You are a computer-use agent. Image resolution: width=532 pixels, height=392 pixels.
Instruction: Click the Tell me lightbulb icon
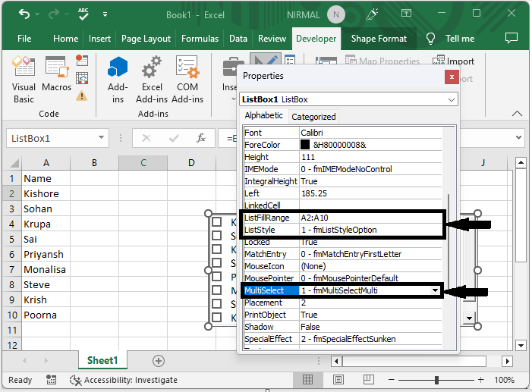tap(430, 39)
